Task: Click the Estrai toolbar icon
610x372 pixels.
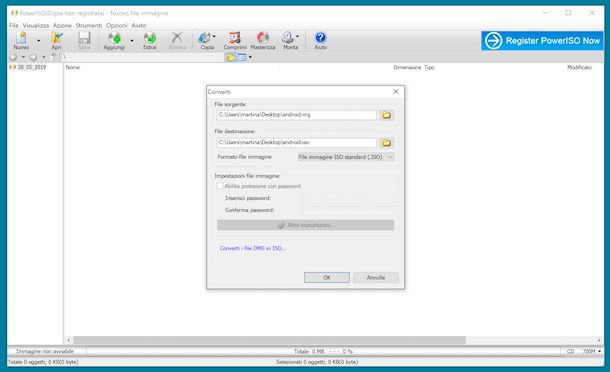Action: (x=150, y=40)
